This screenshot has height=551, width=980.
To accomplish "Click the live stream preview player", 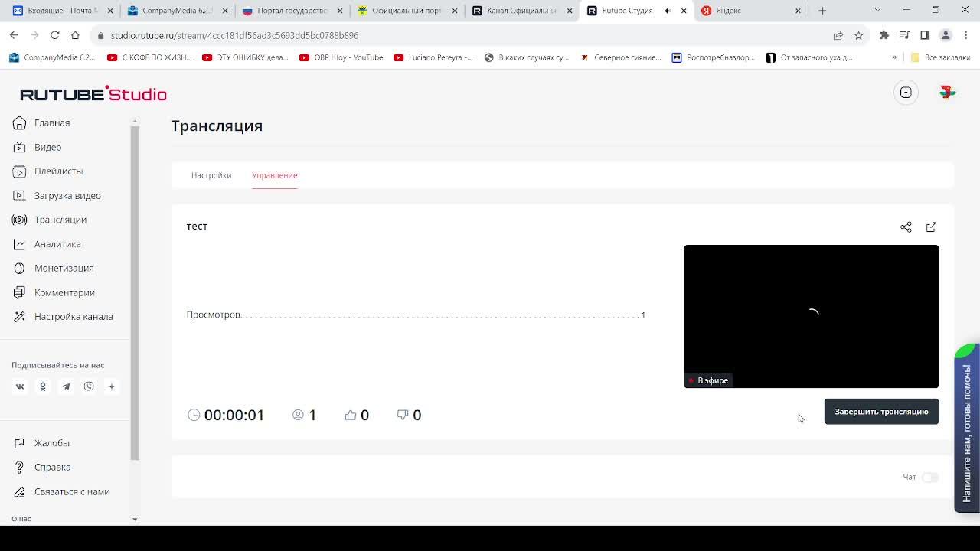I will tap(811, 316).
